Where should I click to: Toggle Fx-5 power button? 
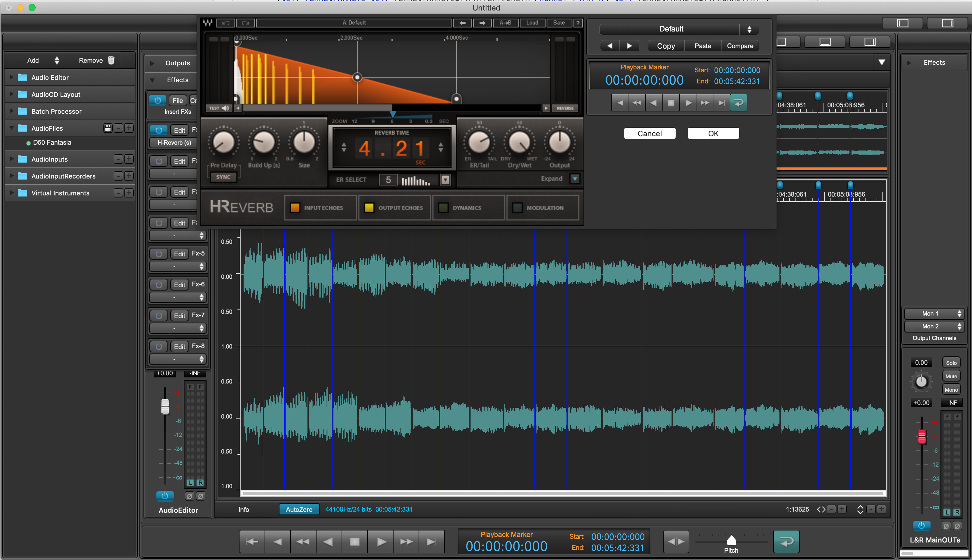click(x=158, y=254)
